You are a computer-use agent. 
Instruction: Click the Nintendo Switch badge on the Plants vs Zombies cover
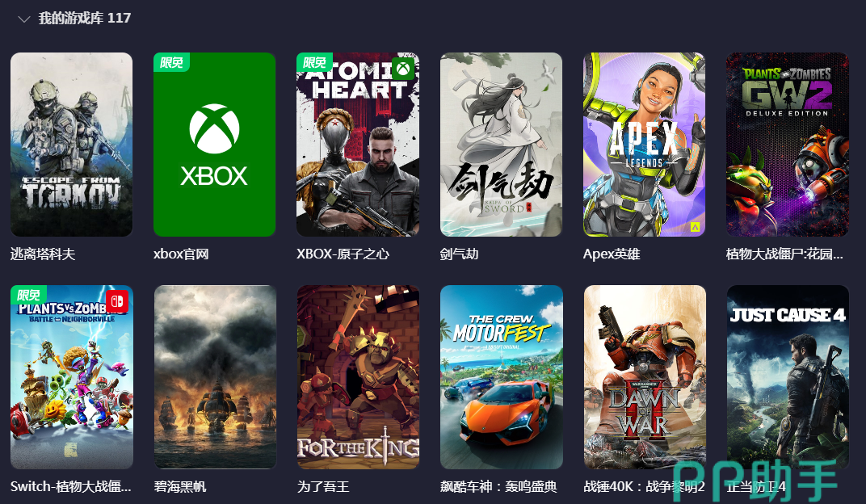point(117,301)
